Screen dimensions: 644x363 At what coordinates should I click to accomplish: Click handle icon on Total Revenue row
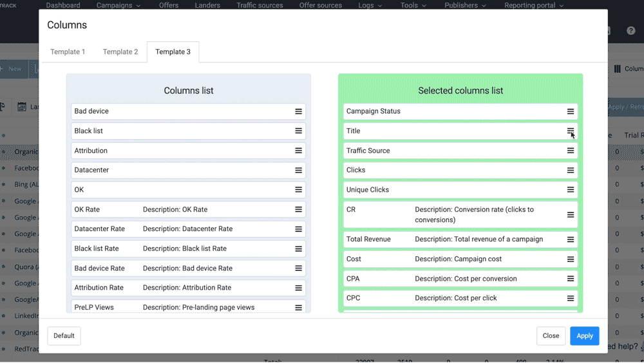pos(570,239)
